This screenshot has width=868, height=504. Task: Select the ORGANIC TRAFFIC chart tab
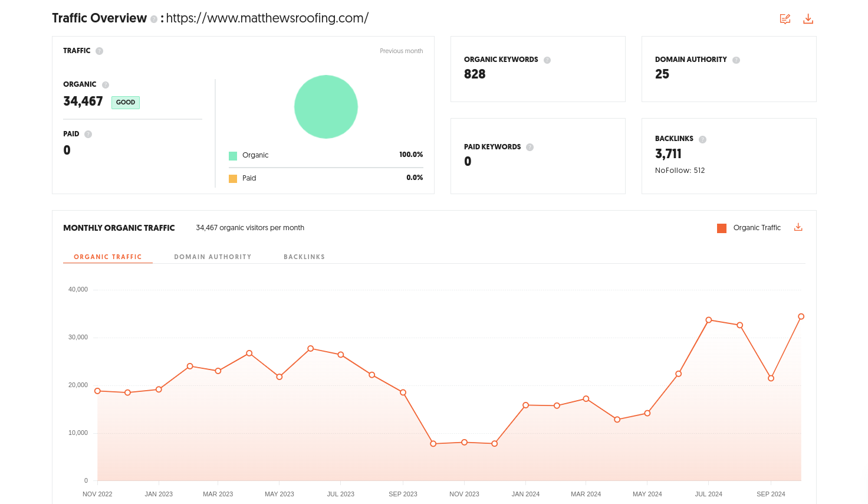[108, 257]
